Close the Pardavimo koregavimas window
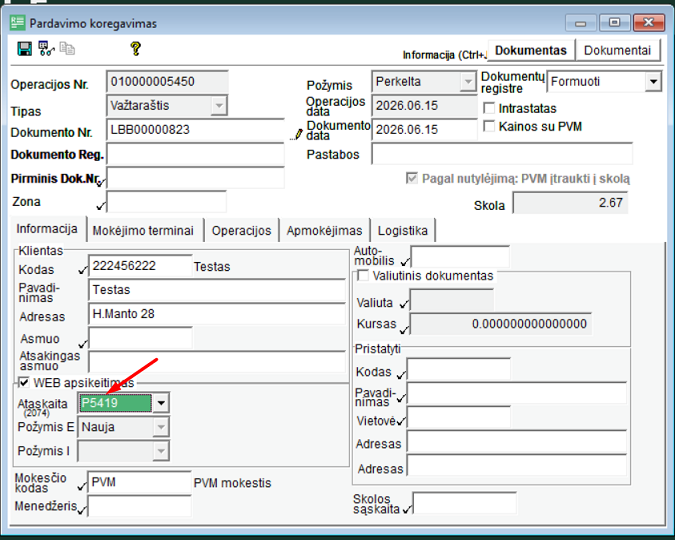Viewport: 675px width, 540px height. pos(648,23)
